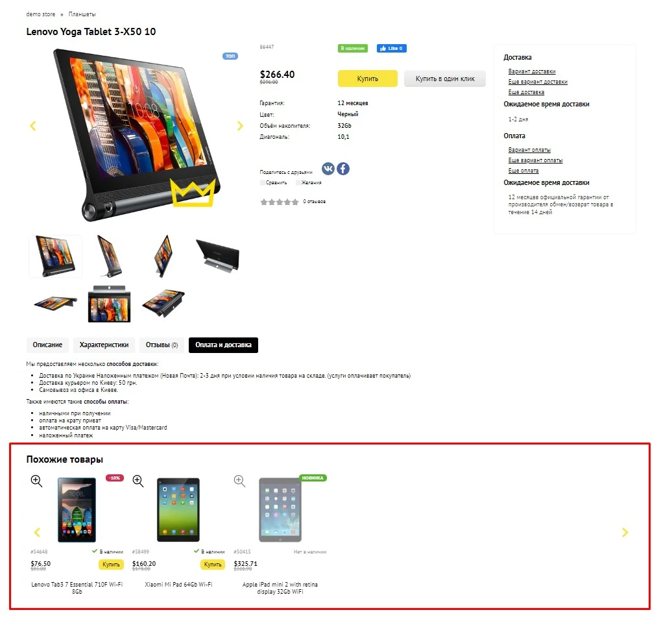Switch to the Описание tab
The height and width of the screenshot is (621, 672).
(47, 345)
